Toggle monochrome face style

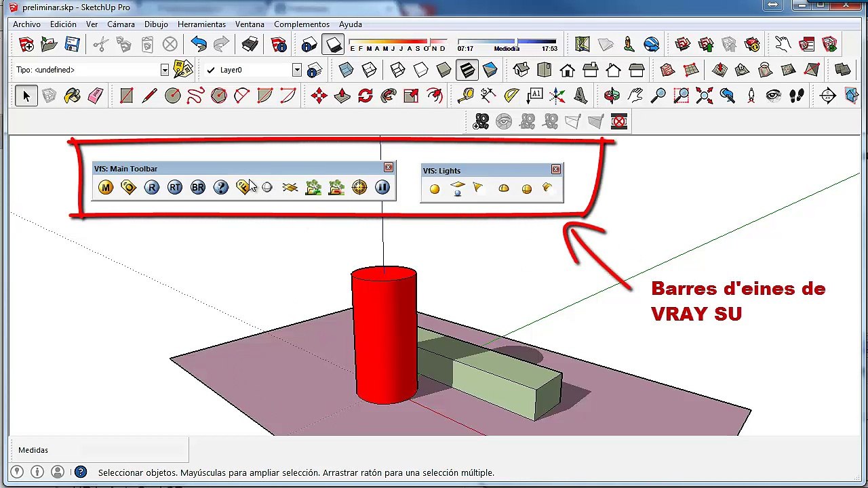[x=490, y=70]
